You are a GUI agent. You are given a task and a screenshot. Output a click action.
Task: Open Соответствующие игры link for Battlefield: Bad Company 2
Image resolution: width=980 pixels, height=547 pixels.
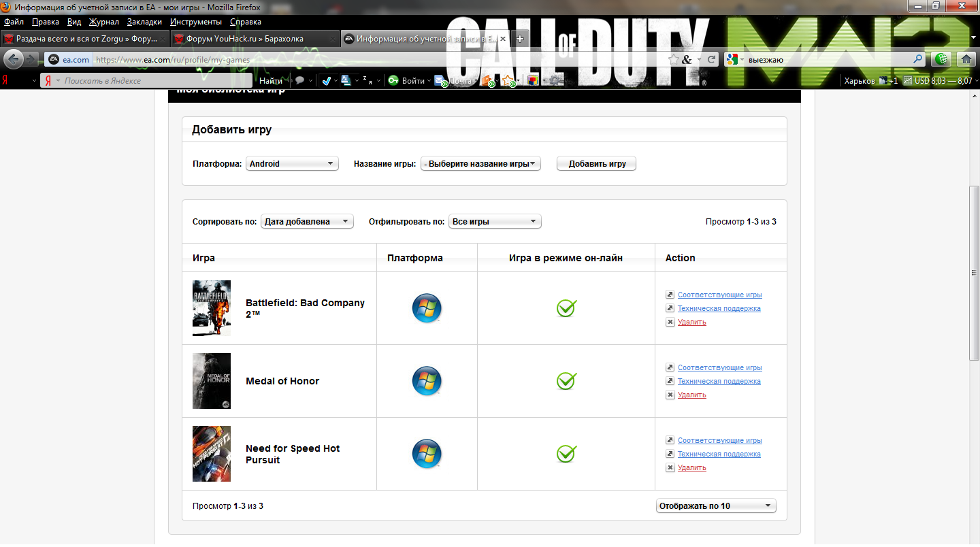coord(719,295)
